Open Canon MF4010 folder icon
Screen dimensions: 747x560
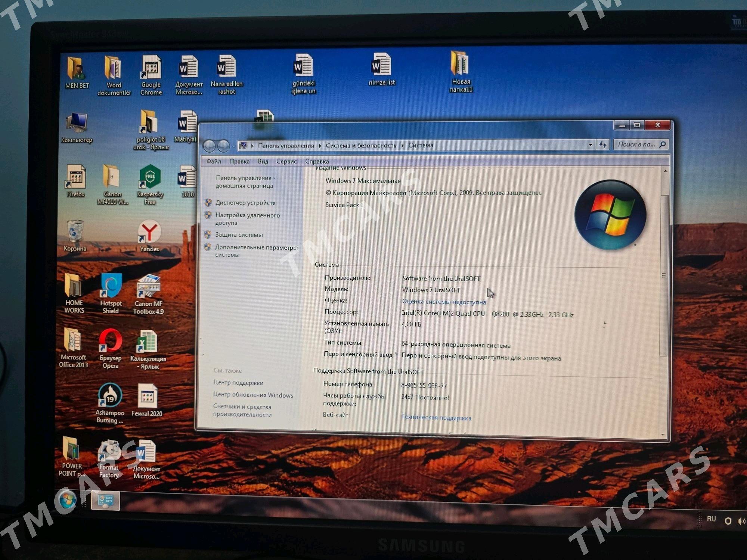coord(112,184)
